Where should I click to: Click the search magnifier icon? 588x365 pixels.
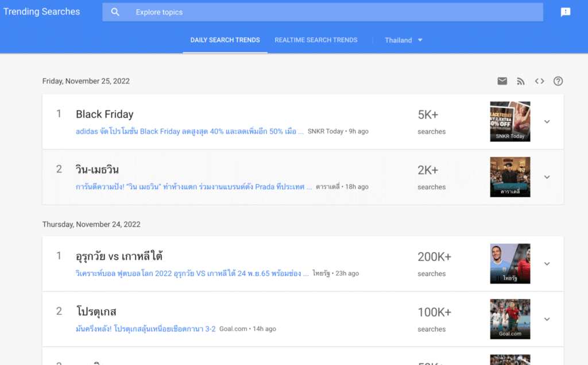pyautogui.click(x=115, y=12)
